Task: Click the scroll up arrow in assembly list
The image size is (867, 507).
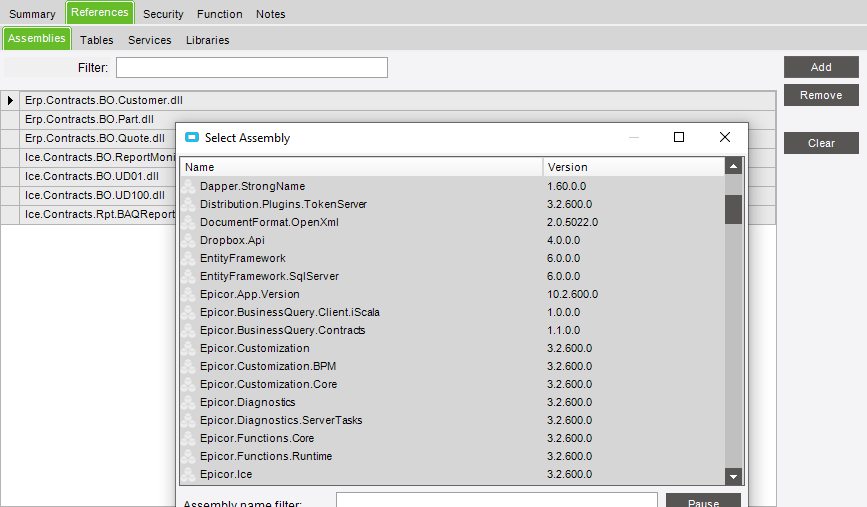Action: pos(733,166)
